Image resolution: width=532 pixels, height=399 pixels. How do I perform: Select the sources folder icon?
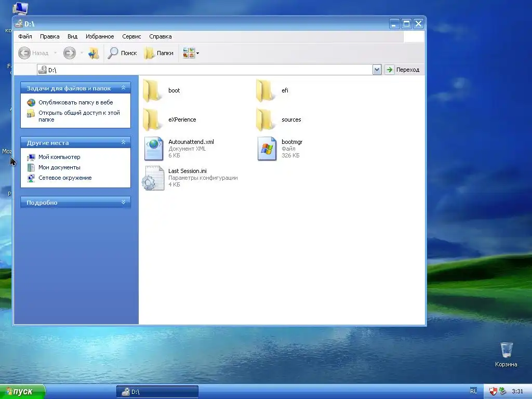click(264, 119)
